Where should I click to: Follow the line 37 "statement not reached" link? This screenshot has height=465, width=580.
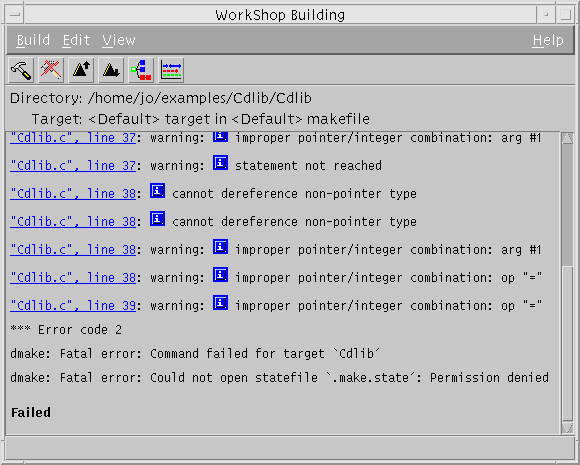(x=73, y=165)
